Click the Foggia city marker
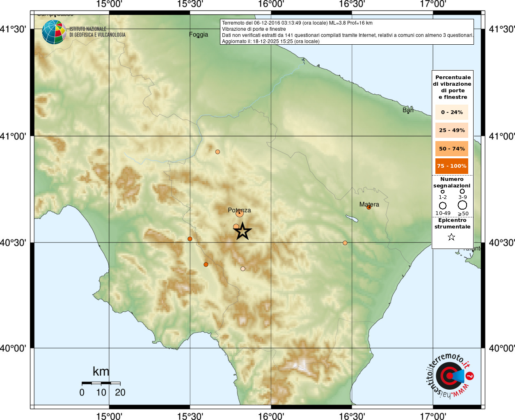The width and height of the screenshot is (515, 420). [x=199, y=37]
